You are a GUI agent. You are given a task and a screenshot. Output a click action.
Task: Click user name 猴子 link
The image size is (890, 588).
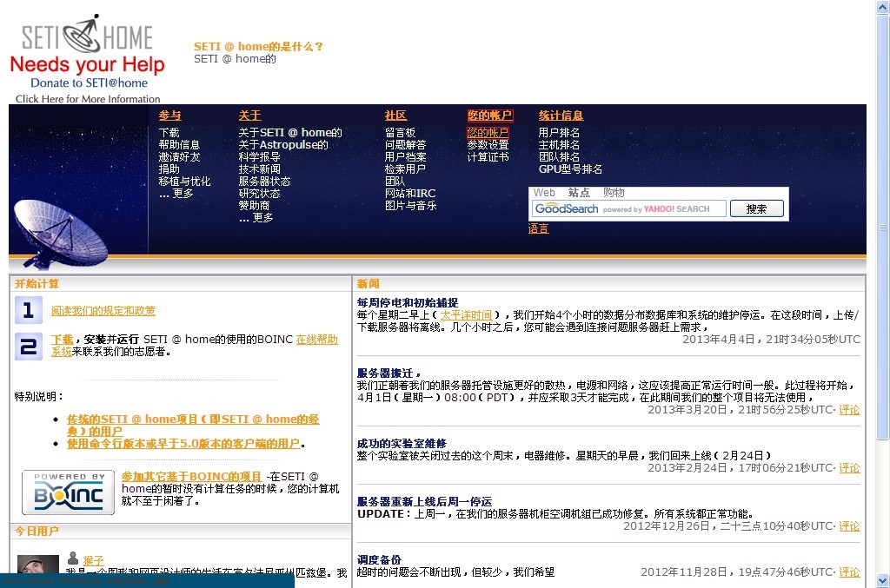(93, 561)
